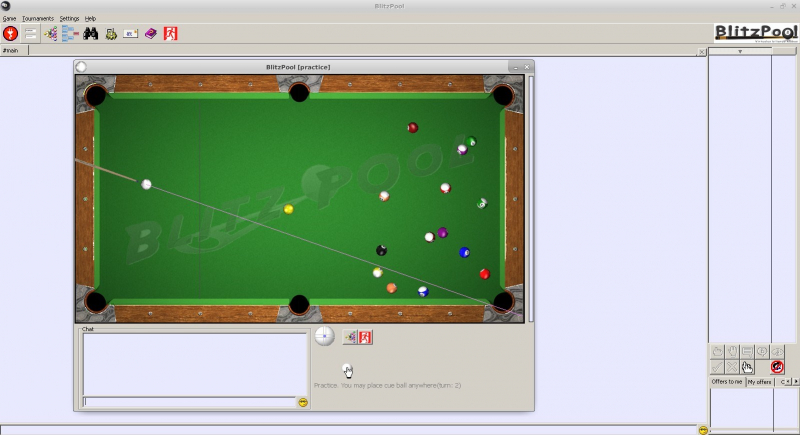Click the cue ball spin selector

pos(324,337)
